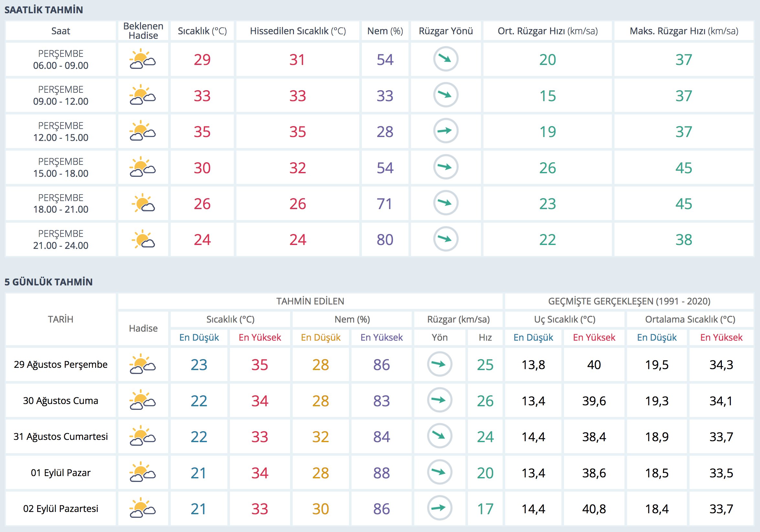Click the Hissedilen Sıcaklık column header
760x532 pixels.
point(298,31)
